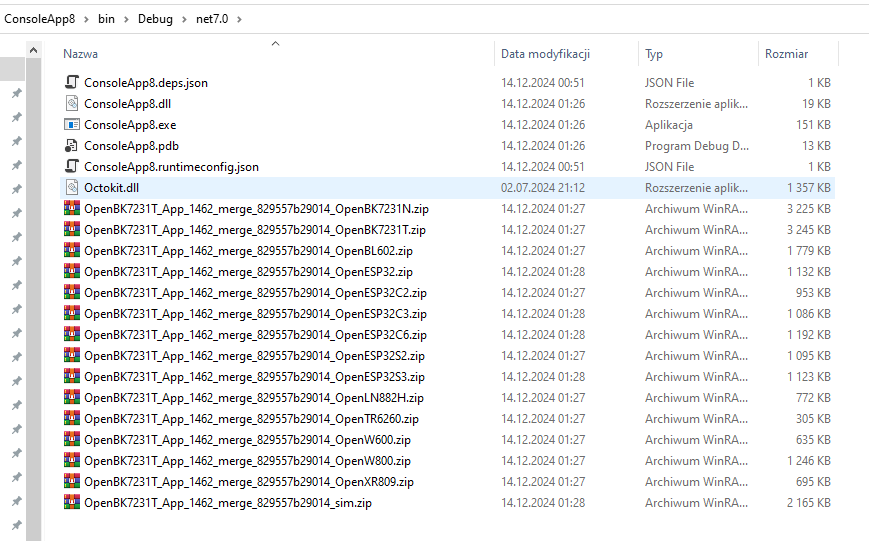Sort files by Rozmiar column
The height and width of the screenshot is (541, 869).
click(x=786, y=54)
